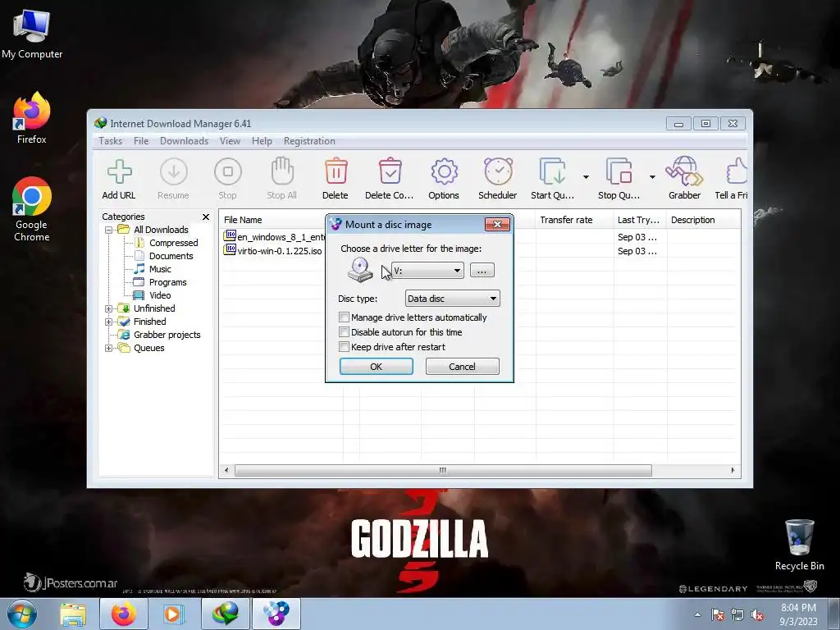Image resolution: width=840 pixels, height=630 pixels.
Task: Click the horizontal scrollbar thumb
Action: [x=443, y=470]
